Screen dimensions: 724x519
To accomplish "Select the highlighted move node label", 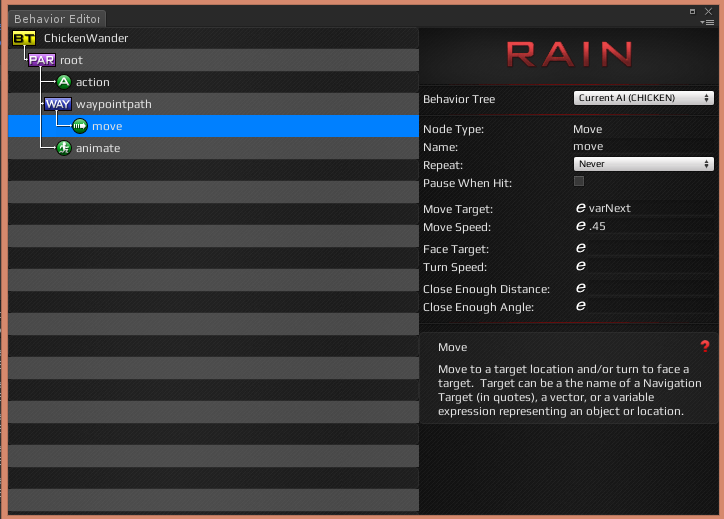I will (x=107, y=127).
